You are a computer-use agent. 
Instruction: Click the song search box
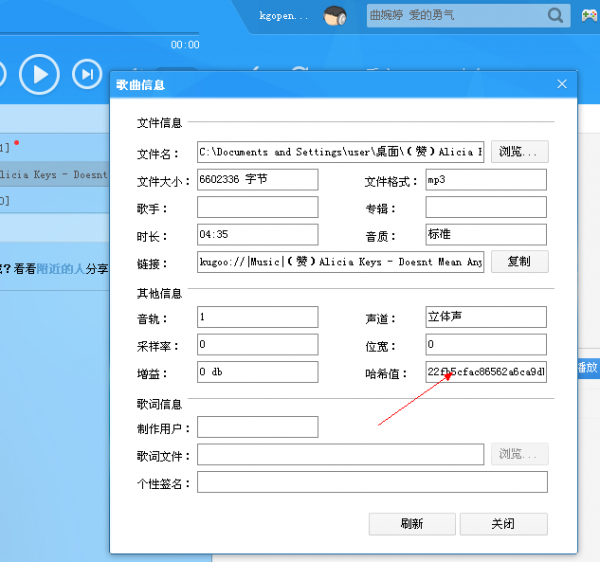(455, 16)
